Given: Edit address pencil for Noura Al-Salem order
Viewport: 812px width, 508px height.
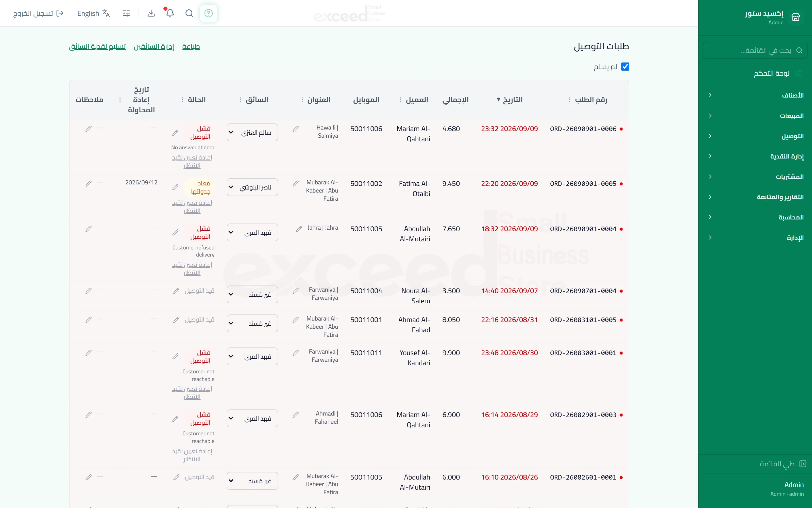Looking at the screenshot, I should click(x=296, y=291).
